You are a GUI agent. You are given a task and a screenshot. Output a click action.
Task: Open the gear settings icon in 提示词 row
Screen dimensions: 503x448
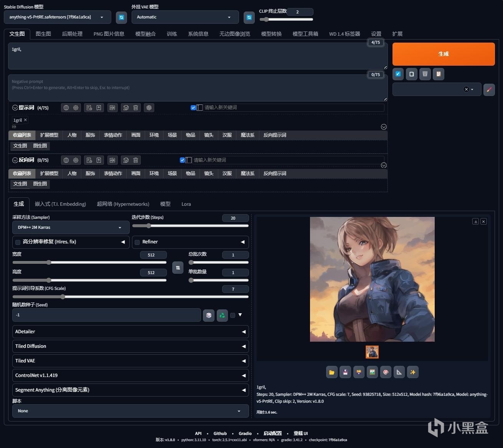coord(76,108)
